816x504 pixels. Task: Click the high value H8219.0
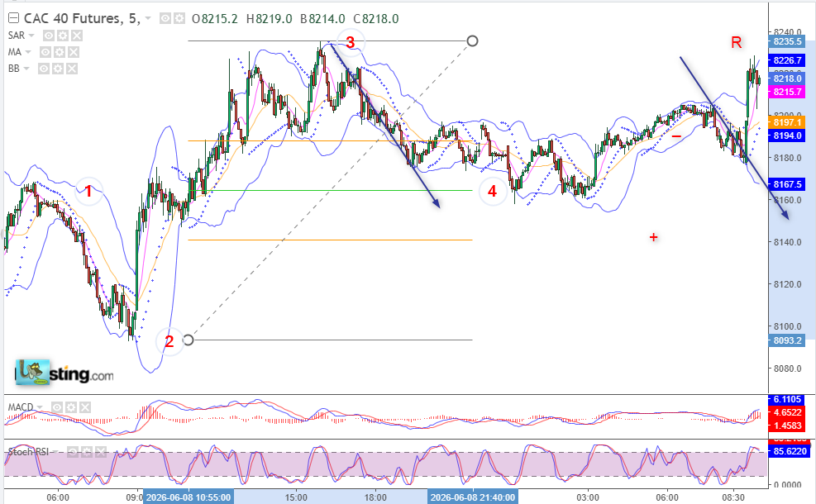tap(269, 19)
